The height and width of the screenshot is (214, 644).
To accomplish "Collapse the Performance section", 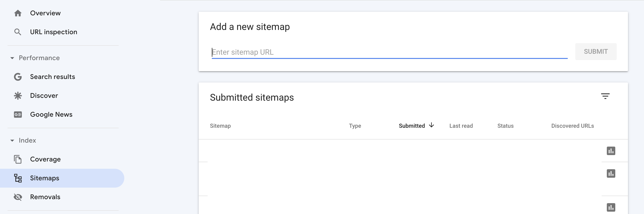I will (x=12, y=58).
